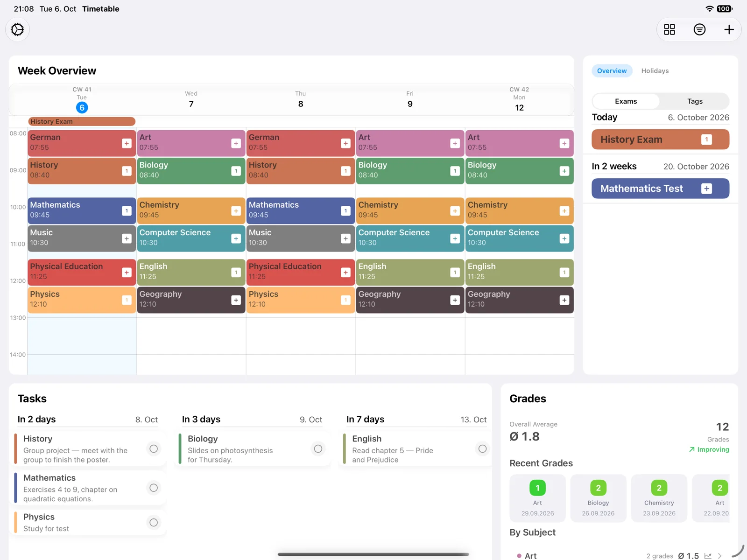This screenshot has width=747, height=560.
Task: Mark Physics study task done
Action: point(154,523)
